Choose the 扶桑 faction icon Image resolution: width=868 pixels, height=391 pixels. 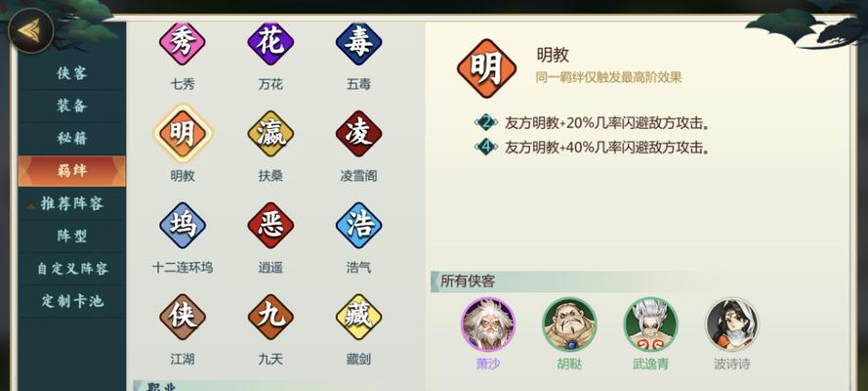coord(270,134)
